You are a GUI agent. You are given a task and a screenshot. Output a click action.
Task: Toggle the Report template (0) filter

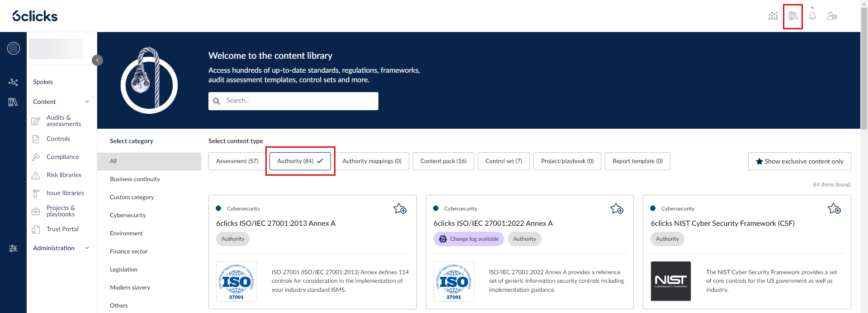(x=637, y=161)
